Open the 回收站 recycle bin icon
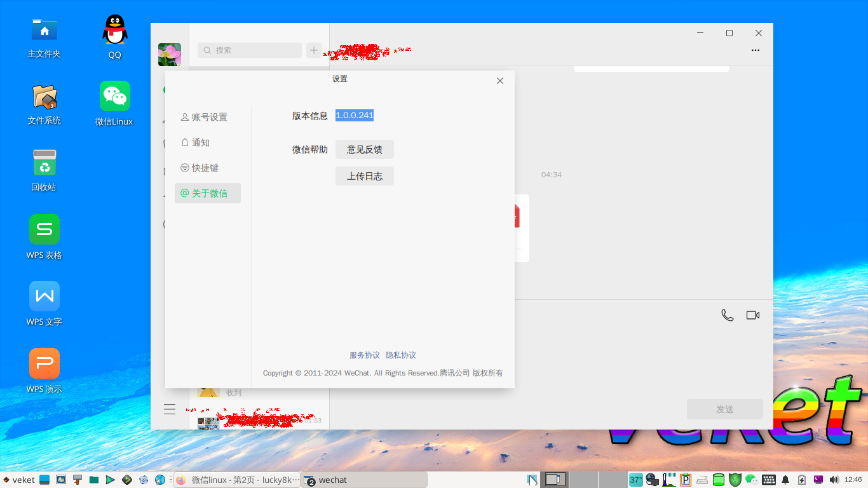Screen dimensions: 868x488 pos(44,170)
